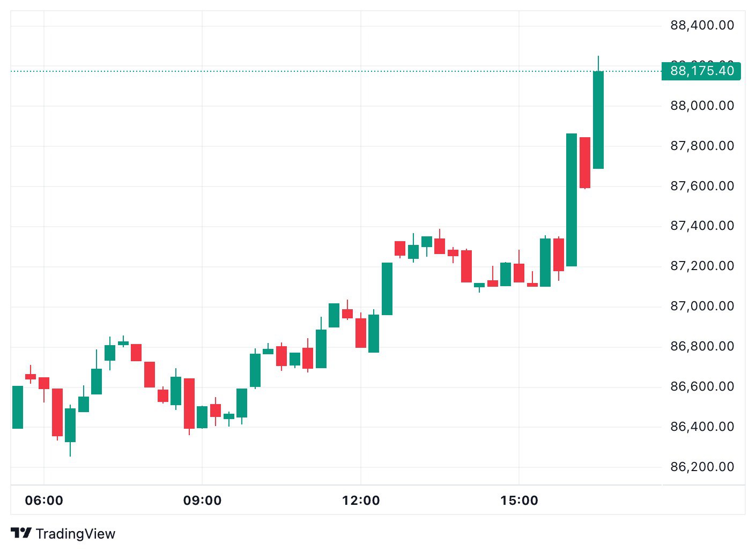Viewport: 756px width, 552px height.
Task: Click the red candle between the two tallest green candles
Action: pyautogui.click(x=585, y=162)
